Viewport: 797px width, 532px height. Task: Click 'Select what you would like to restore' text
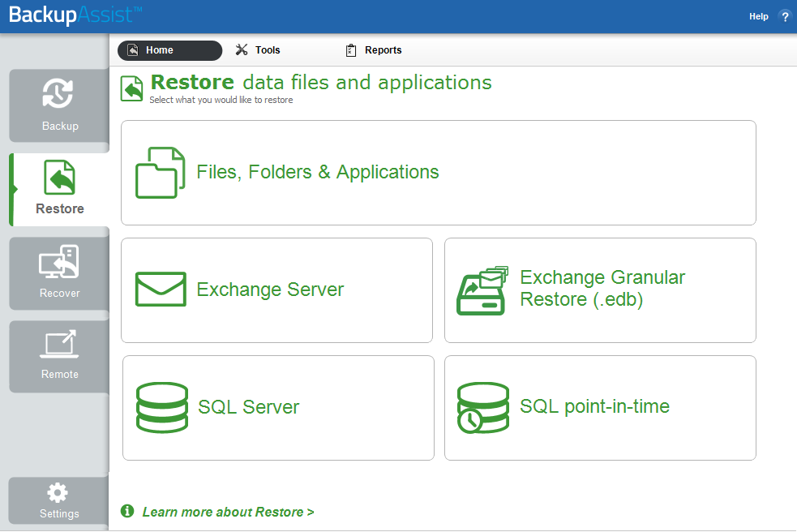221,100
